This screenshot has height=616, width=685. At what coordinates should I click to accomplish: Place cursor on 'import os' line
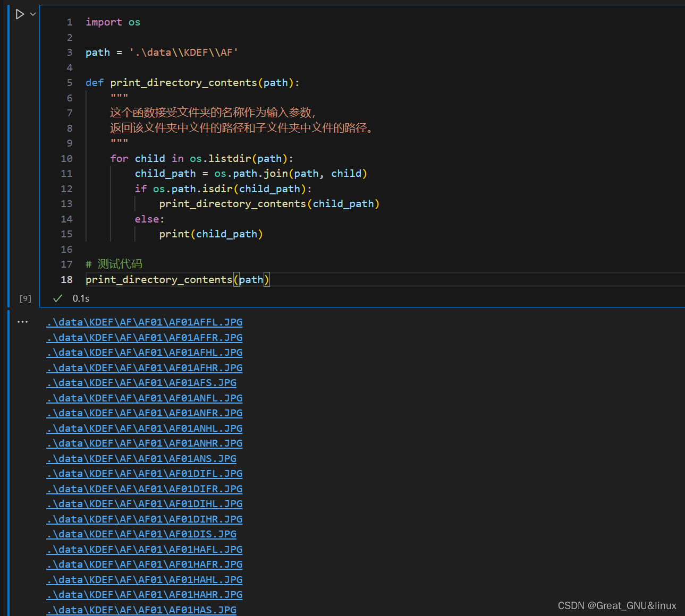[x=113, y=22]
